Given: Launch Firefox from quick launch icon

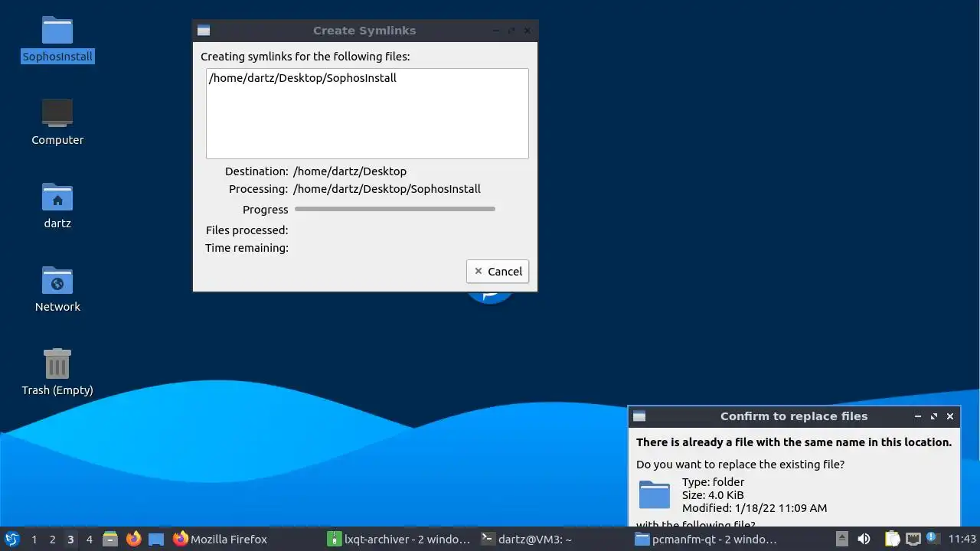Looking at the screenshot, I should pos(133,539).
